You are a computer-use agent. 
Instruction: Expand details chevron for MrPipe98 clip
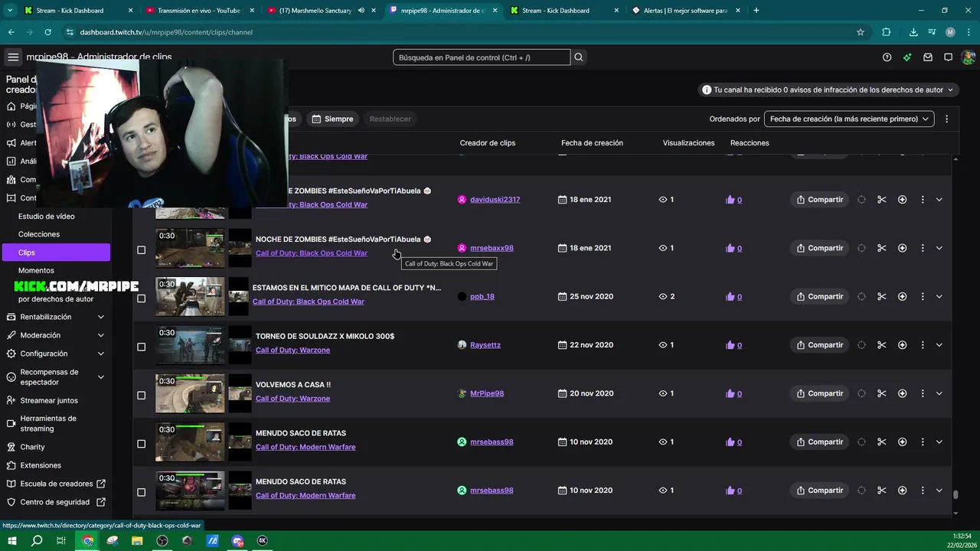[x=939, y=393]
